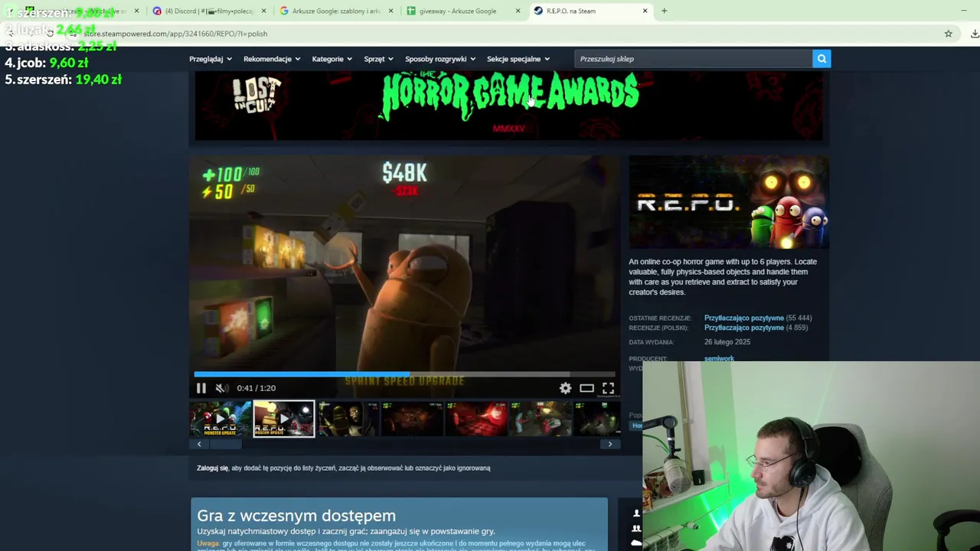Viewport: 980px width, 551px height.
Task: Select the Museum Update video thumbnail
Action: (284, 419)
